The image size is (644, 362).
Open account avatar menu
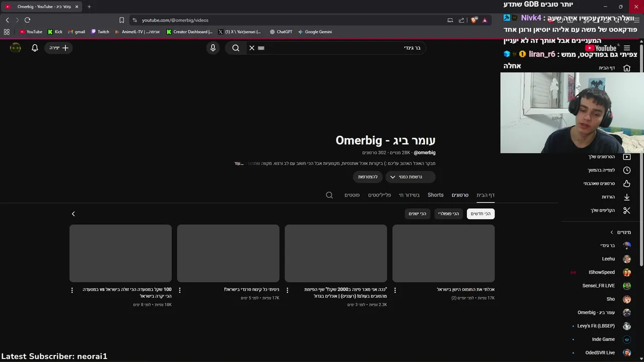pyautogui.click(x=16, y=48)
